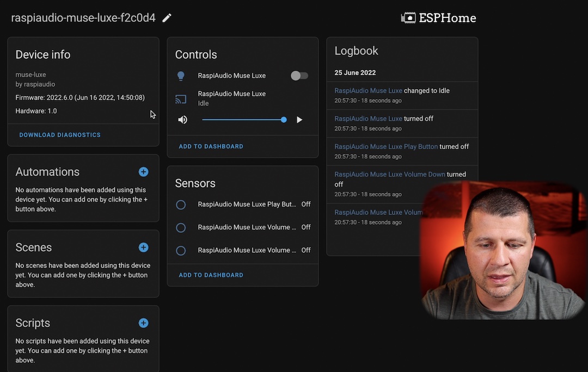Click the Play Button sensor circle icon
The height and width of the screenshot is (372, 588).
(x=181, y=205)
